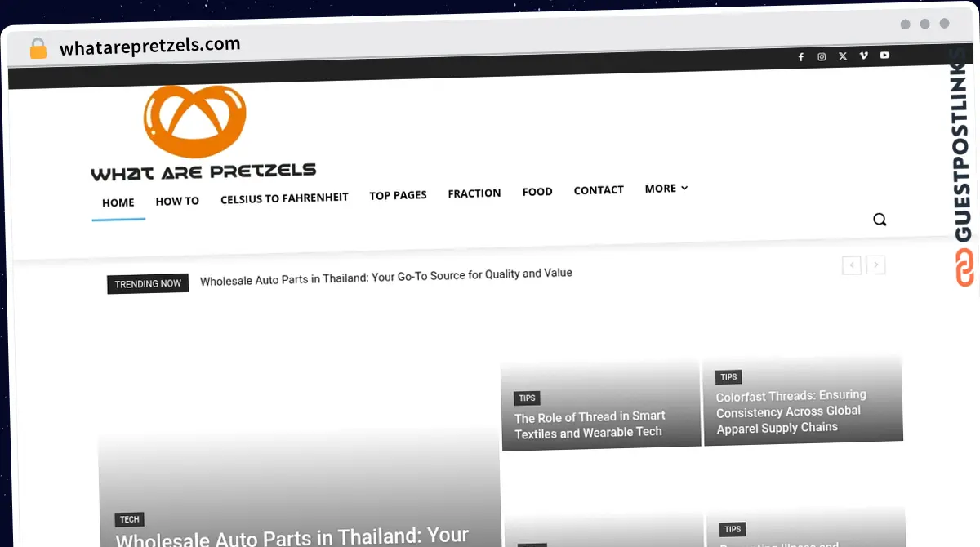
Task: Open the CONTACT menu item
Action: [599, 190]
